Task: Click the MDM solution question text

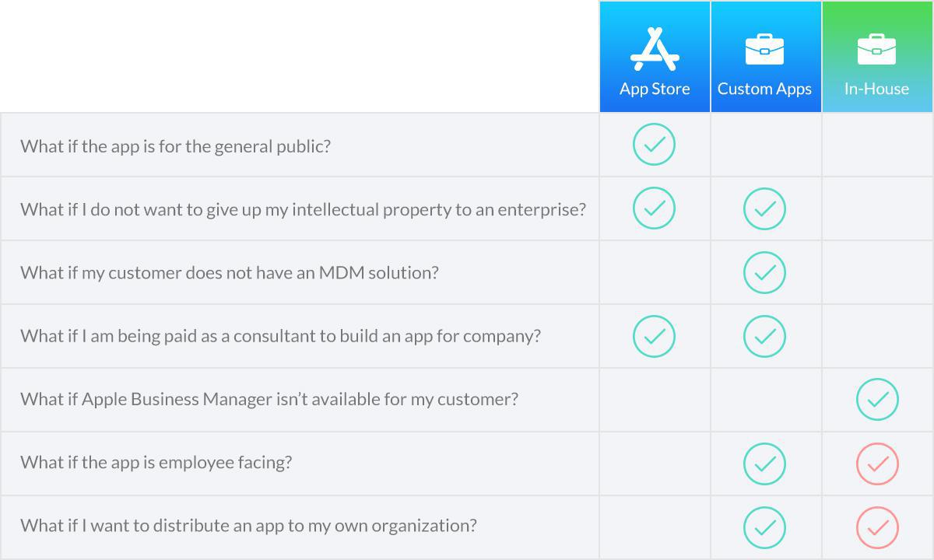Action: [x=230, y=273]
